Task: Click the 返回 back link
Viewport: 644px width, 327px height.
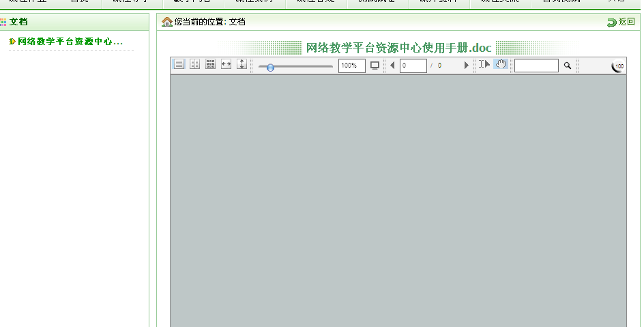Action: point(621,22)
